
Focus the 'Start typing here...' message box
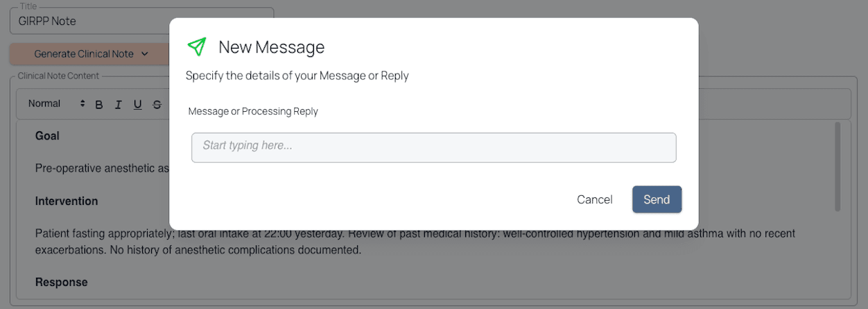433,147
